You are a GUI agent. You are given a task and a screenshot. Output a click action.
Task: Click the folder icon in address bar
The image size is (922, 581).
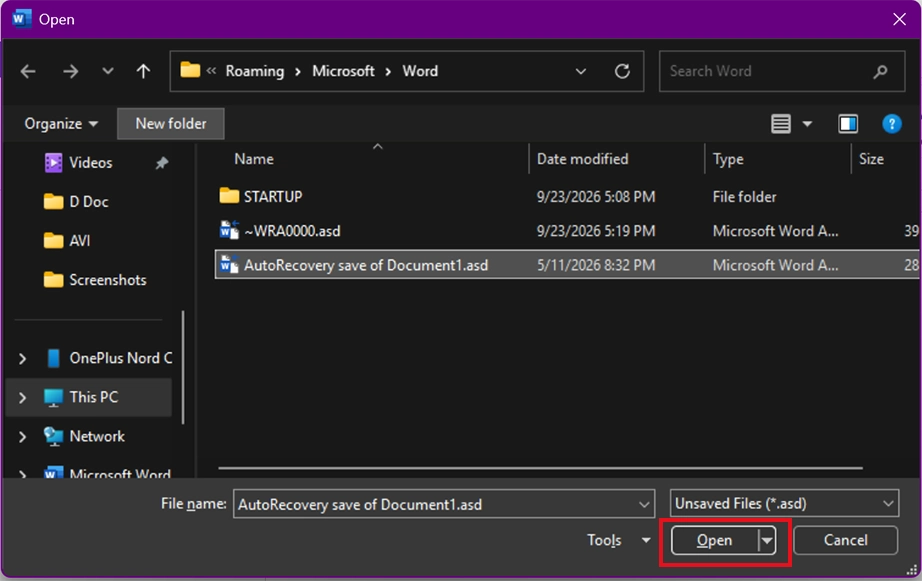tap(190, 70)
